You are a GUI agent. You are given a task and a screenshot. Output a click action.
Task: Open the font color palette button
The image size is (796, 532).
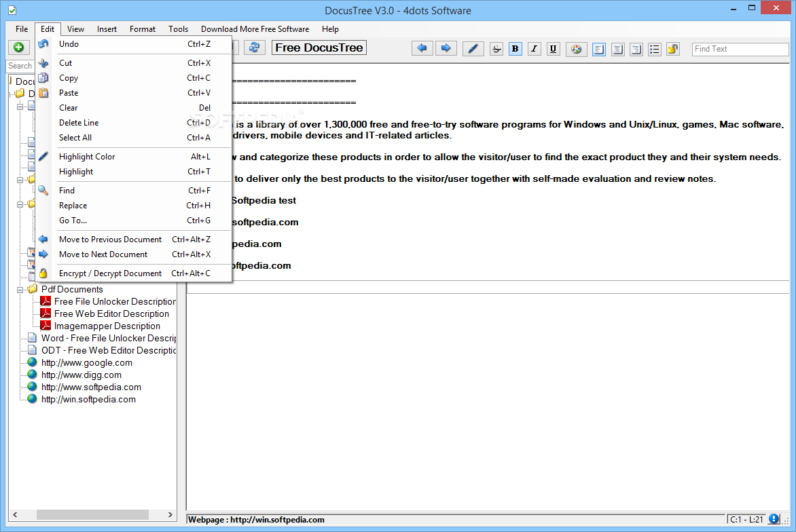[x=576, y=49]
